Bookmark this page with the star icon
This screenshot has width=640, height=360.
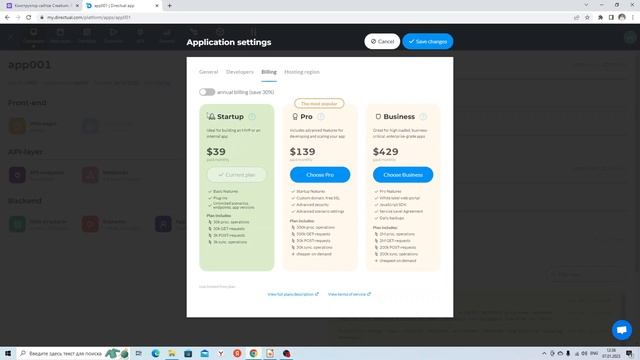587,17
